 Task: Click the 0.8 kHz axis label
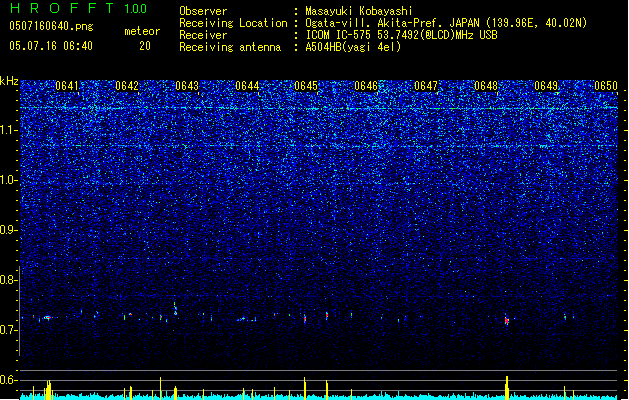click(x=9, y=280)
